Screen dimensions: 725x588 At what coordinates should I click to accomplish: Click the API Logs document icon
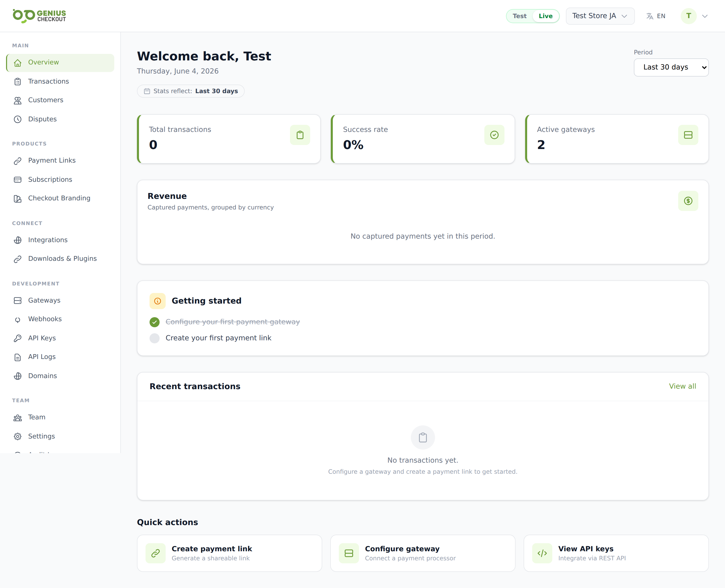[x=18, y=357]
